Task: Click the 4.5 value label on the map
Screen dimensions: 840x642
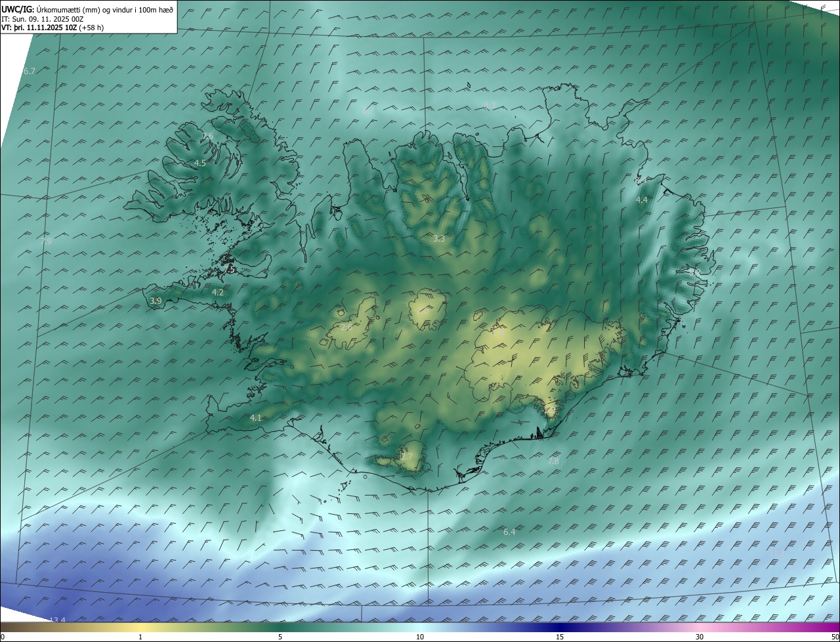Action: [x=200, y=163]
